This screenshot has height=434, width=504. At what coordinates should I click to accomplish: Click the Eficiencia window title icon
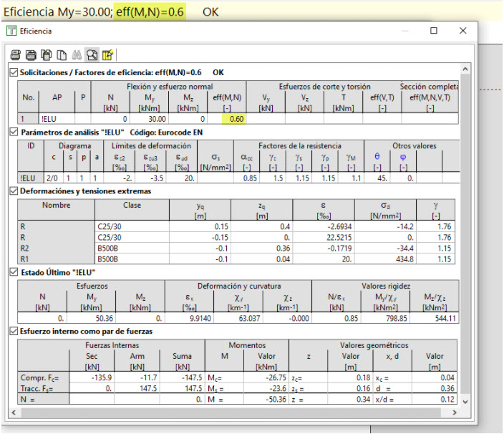coord(11,31)
